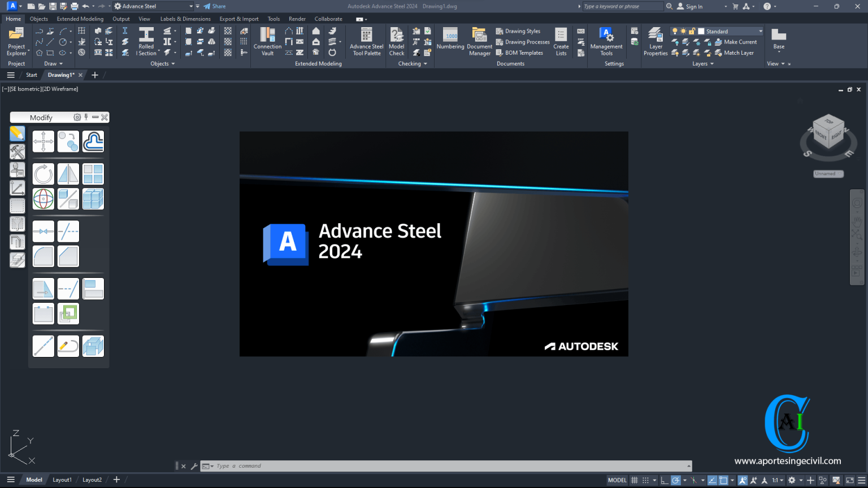Click the ViewCube in the drawing area
This screenshot has width=868, height=488.
click(828, 133)
